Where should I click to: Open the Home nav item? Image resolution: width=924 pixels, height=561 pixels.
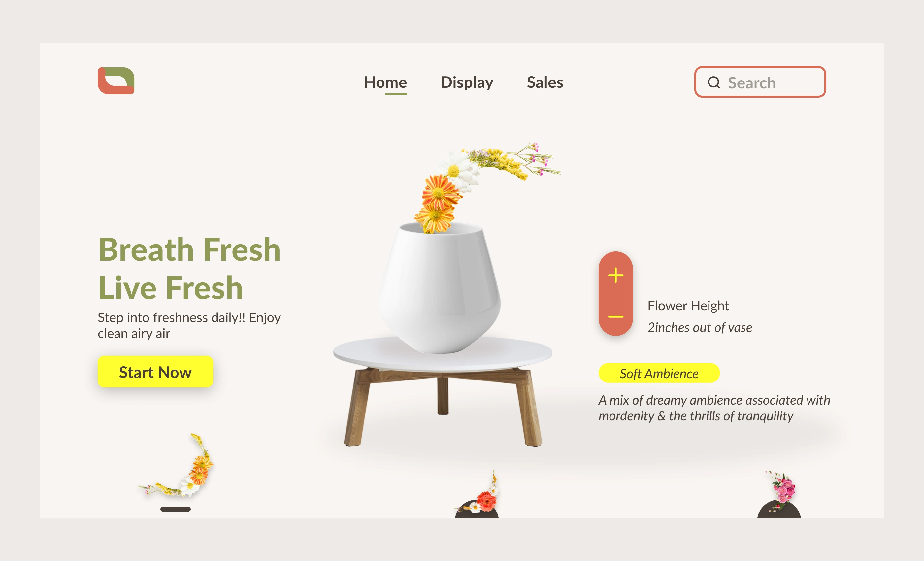coord(385,82)
